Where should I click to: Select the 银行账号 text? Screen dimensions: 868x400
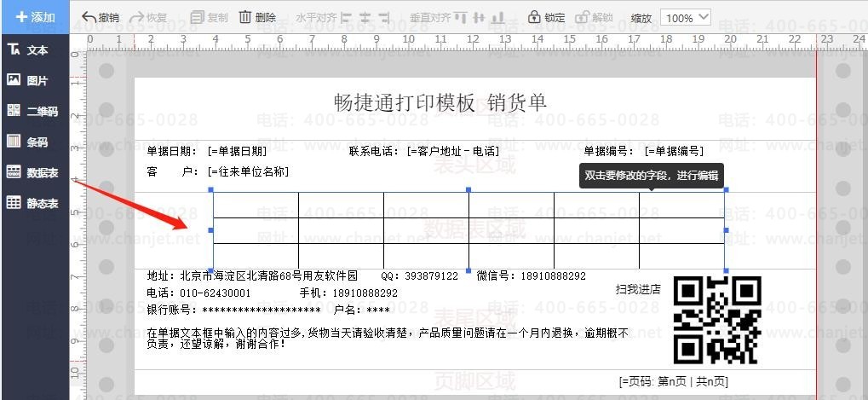tap(233, 310)
